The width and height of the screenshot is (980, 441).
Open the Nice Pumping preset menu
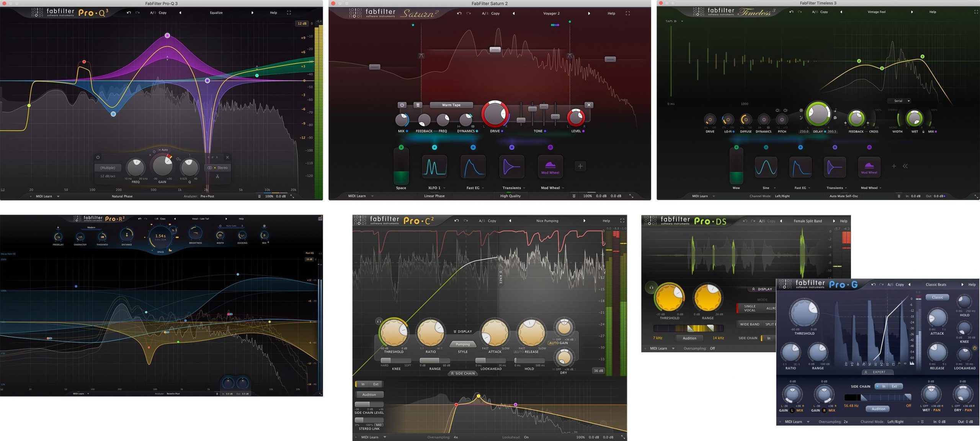point(547,221)
